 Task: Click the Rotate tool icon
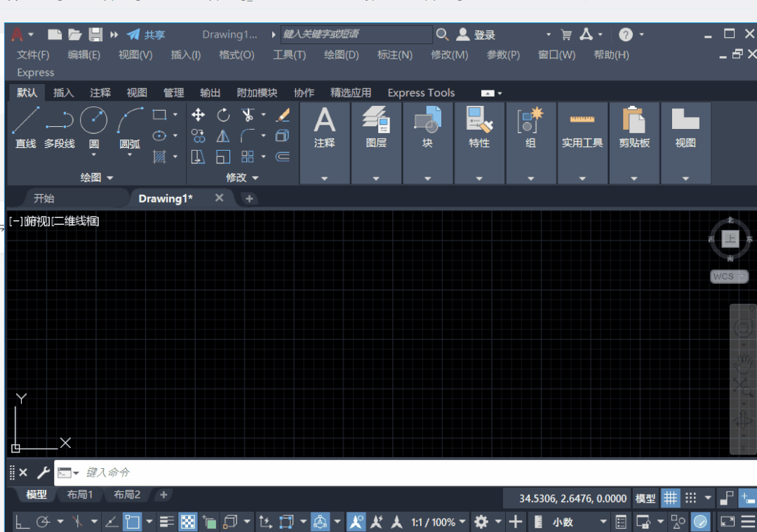223,115
